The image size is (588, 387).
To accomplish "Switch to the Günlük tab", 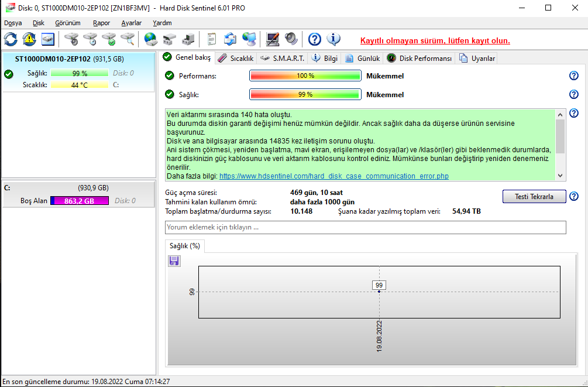I will point(362,58).
